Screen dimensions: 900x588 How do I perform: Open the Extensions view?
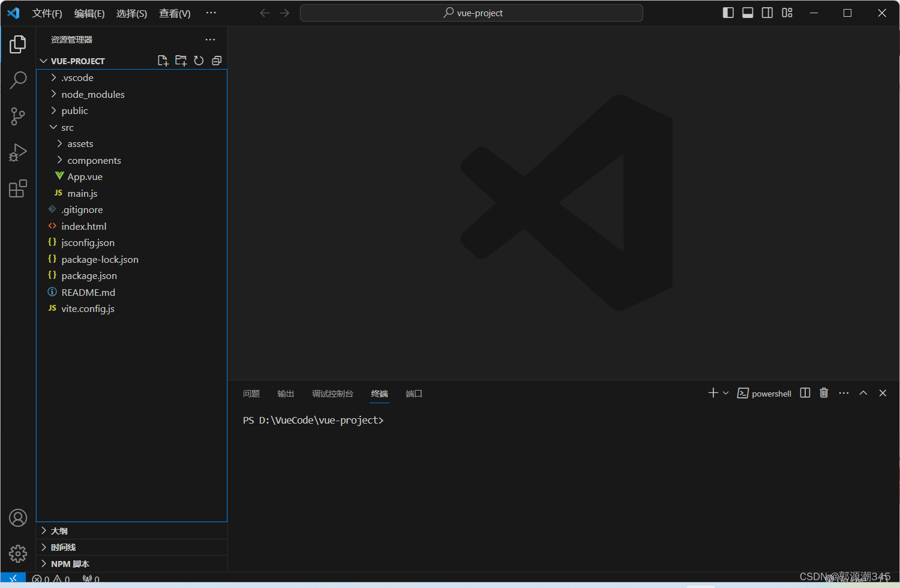(x=18, y=188)
